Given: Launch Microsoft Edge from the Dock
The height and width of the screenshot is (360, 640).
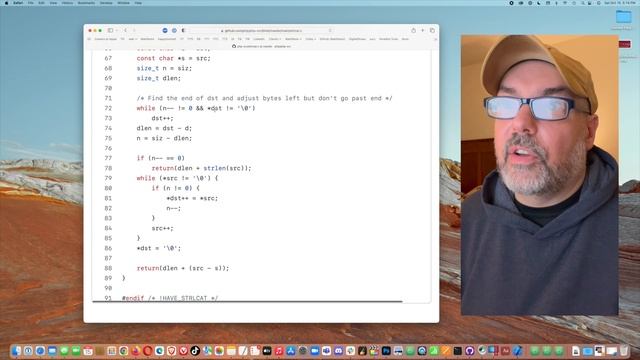Looking at the screenshot, I should pos(160,351).
